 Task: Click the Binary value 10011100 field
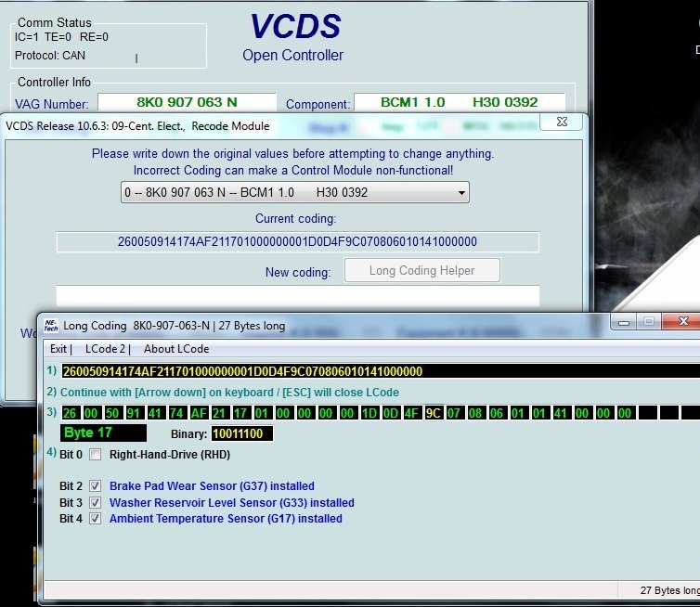tap(242, 433)
